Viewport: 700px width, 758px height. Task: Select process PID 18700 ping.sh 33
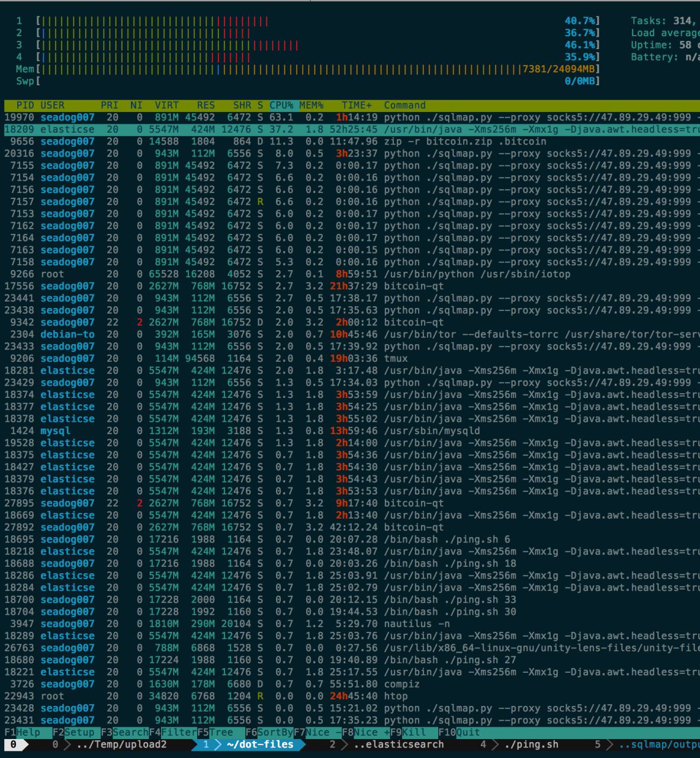click(x=352, y=599)
